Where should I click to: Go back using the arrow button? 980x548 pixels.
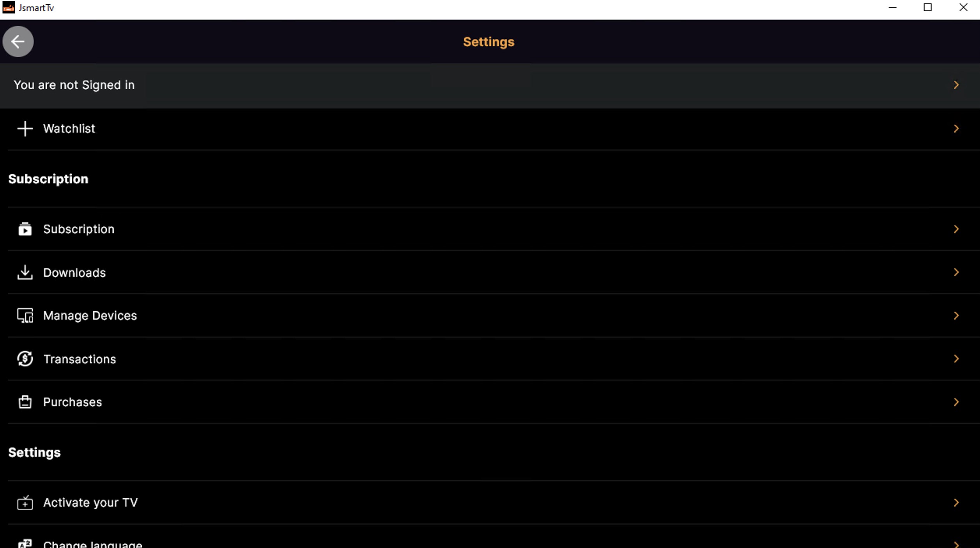pyautogui.click(x=18, y=42)
